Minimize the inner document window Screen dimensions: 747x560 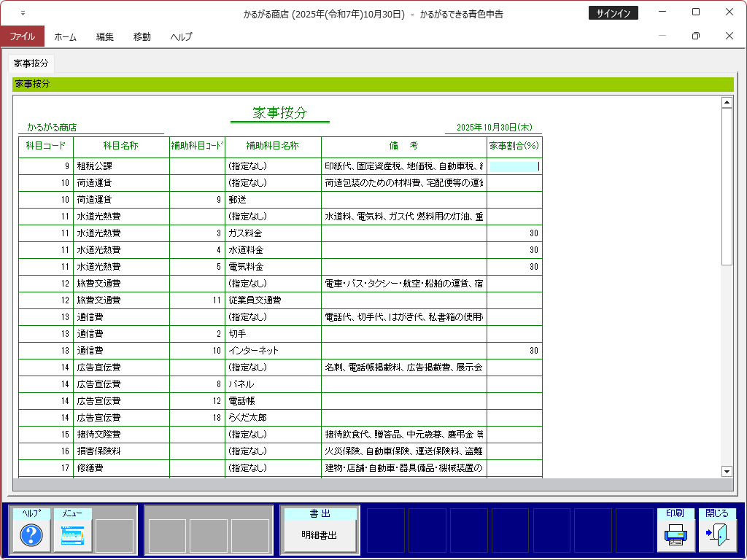point(662,36)
